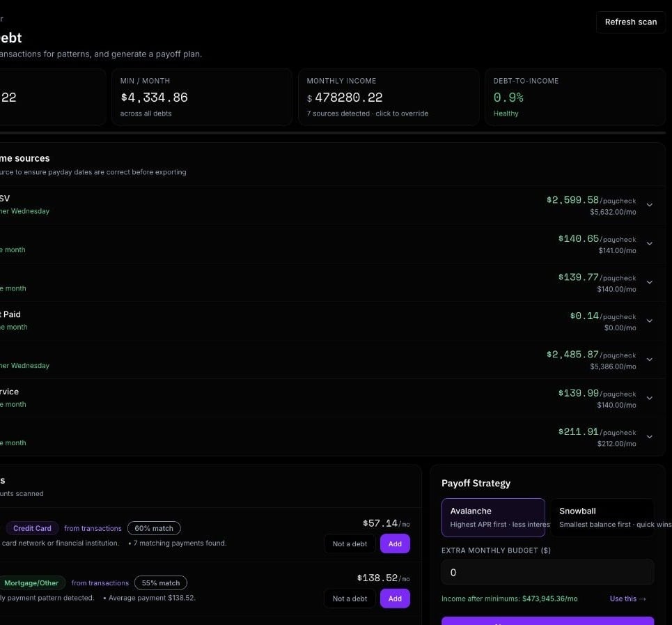
Task: Mark $57.14/mo item as Not a debt
Action: (350, 543)
